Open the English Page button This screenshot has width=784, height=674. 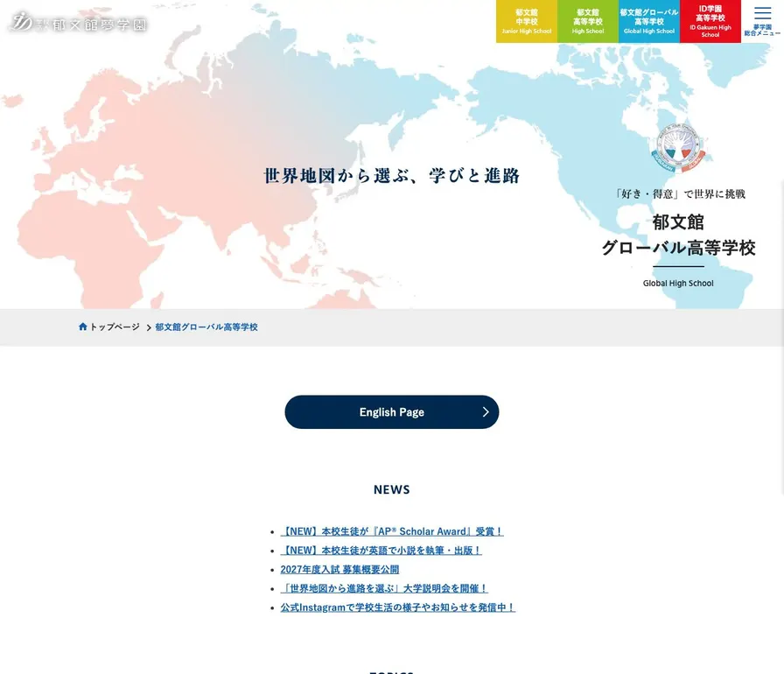click(x=392, y=412)
